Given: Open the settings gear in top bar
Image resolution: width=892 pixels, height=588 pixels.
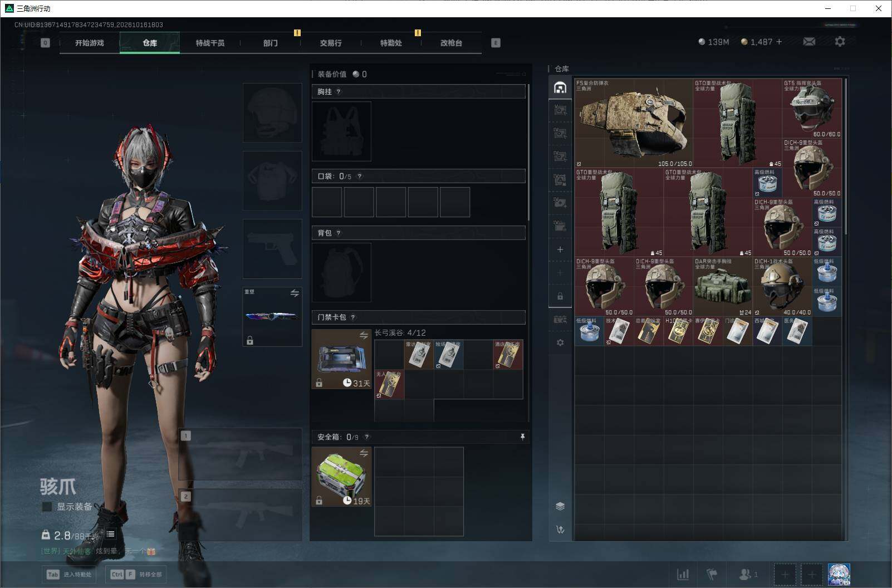Looking at the screenshot, I should [x=840, y=42].
